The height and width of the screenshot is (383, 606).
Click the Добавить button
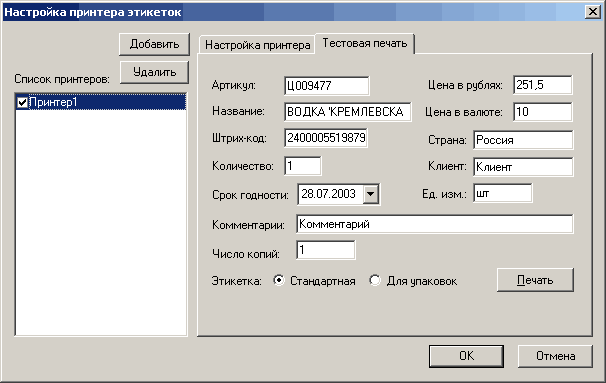click(154, 44)
